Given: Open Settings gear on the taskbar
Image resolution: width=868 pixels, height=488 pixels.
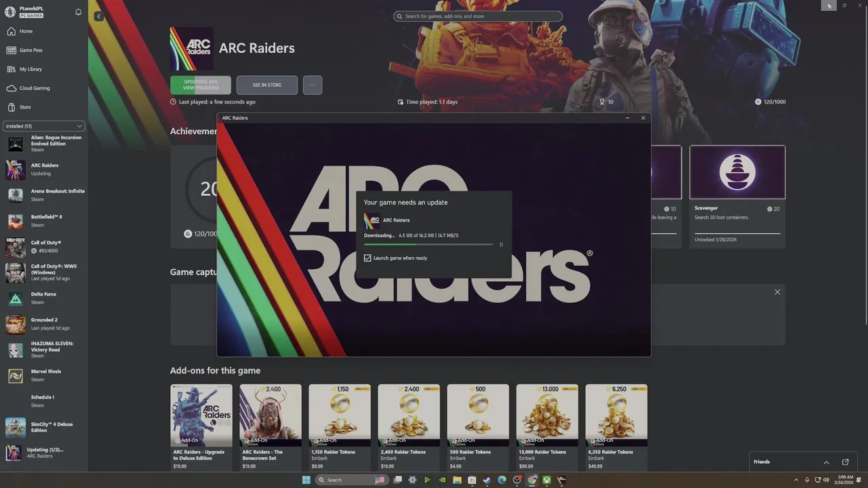Looking at the screenshot, I should pyautogui.click(x=412, y=480).
